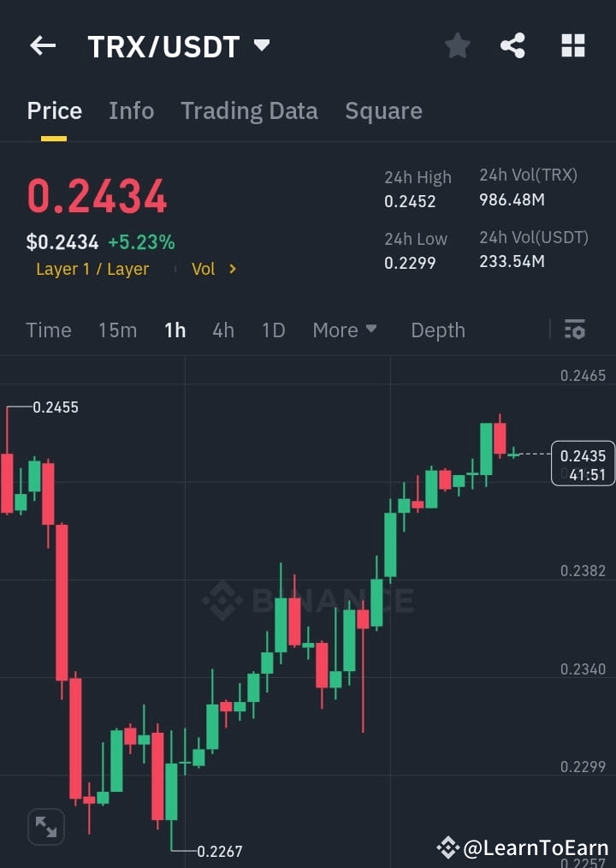Expand the More timeframe dropdown
Screen dimensions: 616x868
[345, 330]
